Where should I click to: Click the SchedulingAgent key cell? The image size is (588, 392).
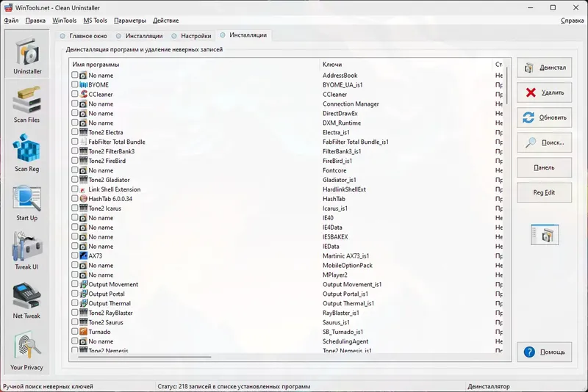(345, 341)
